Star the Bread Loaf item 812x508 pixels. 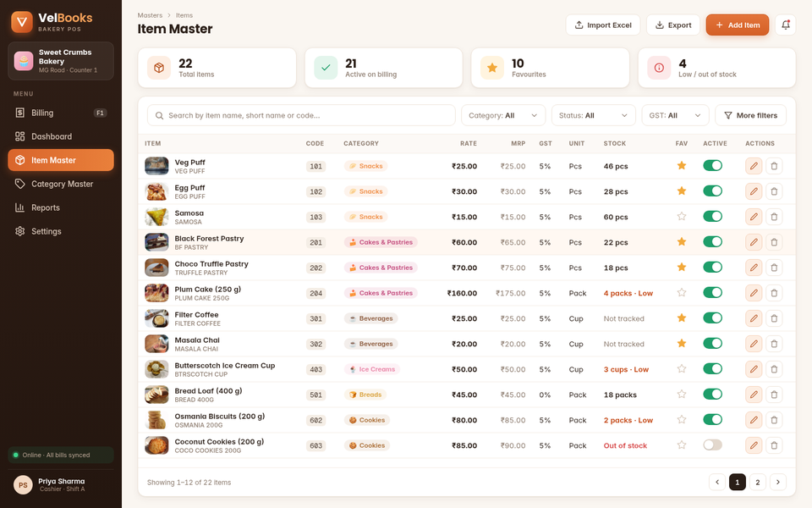click(x=682, y=394)
